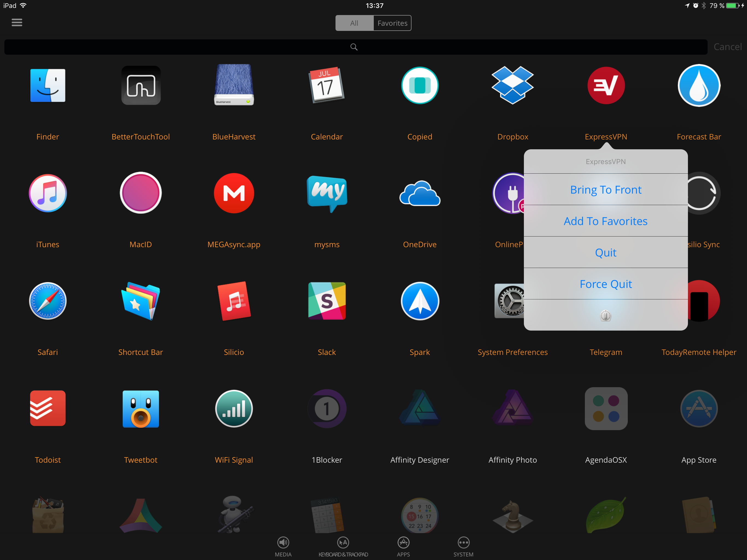The image size is (747, 560).
Task: Switch to the Apps tab
Action: [403, 547]
